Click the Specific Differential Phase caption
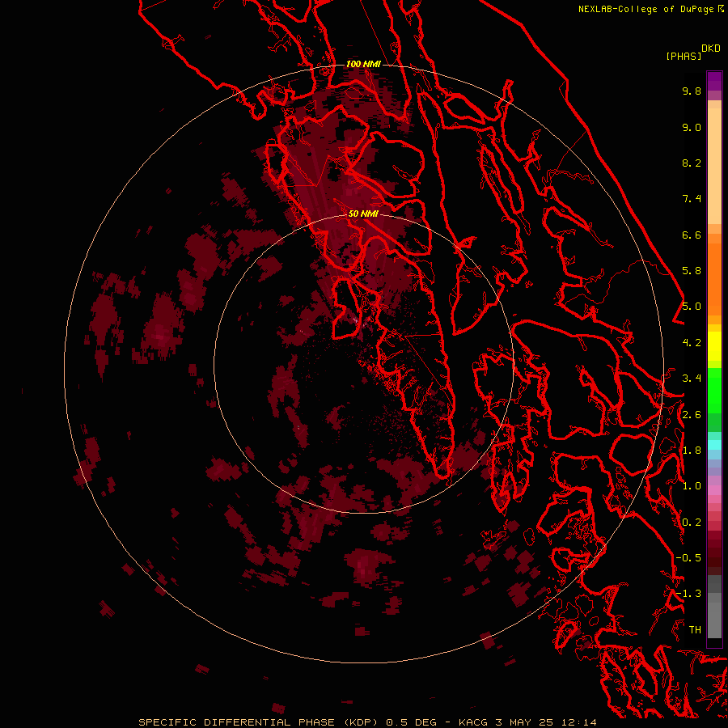This screenshot has height=728, width=728. point(367,722)
